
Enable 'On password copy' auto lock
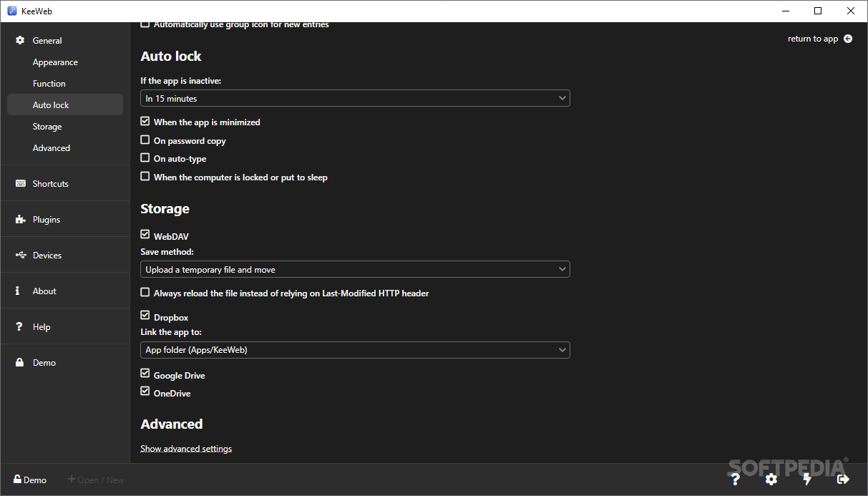[x=145, y=140]
